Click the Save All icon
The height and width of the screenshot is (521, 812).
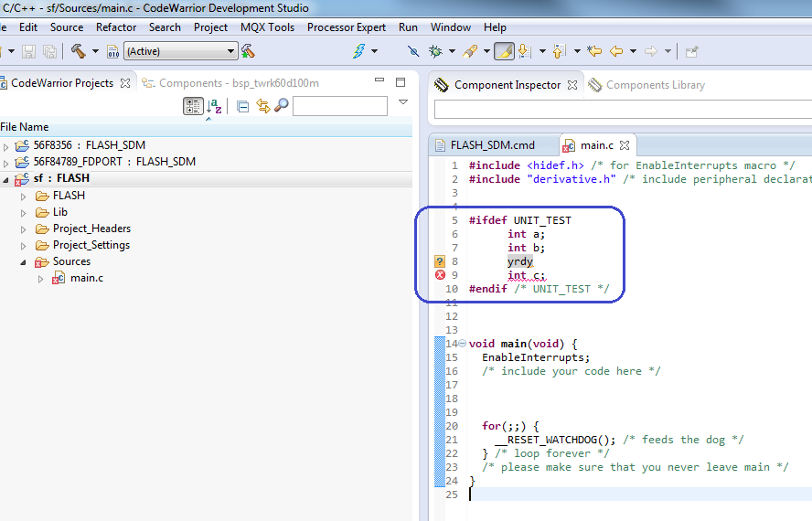pos(49,51)
